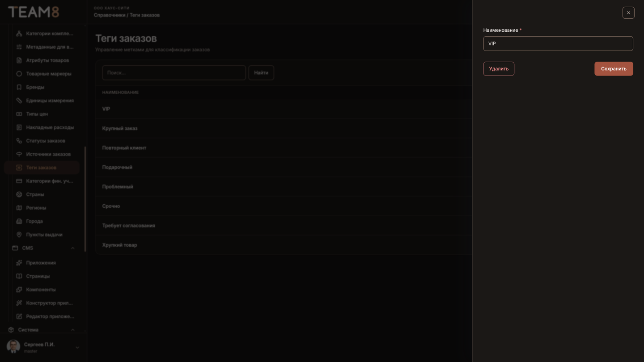Click the sidebar vertical scrollbar
The width and height of the screenshot is (644, 362).
tap(85, 199)
